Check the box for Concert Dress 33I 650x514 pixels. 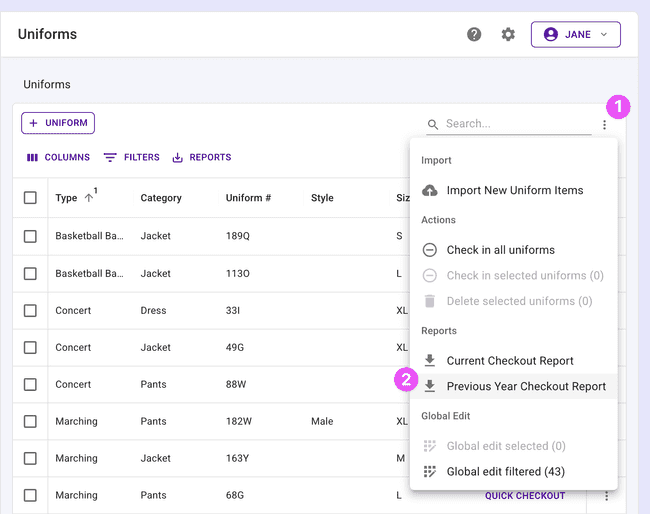[x=30, y=310]
